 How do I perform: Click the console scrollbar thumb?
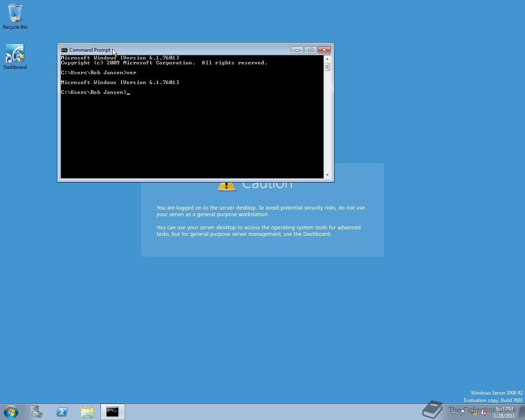point(327,67)
